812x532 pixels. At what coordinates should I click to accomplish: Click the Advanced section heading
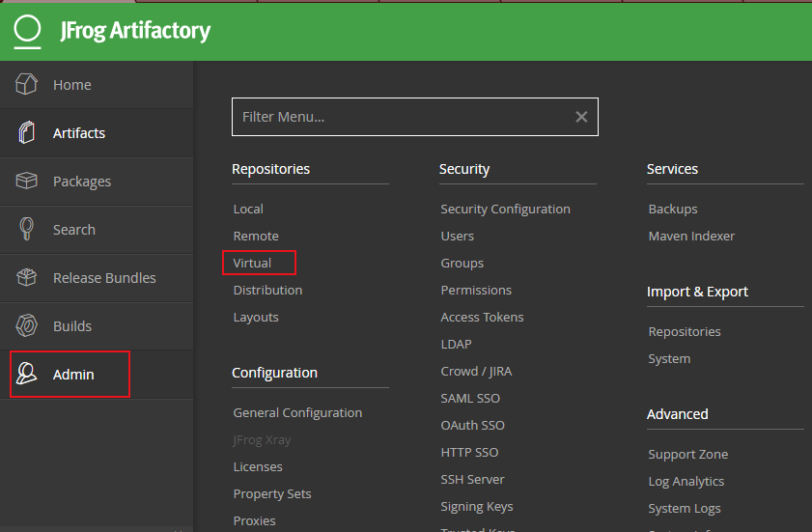(678, 414)
